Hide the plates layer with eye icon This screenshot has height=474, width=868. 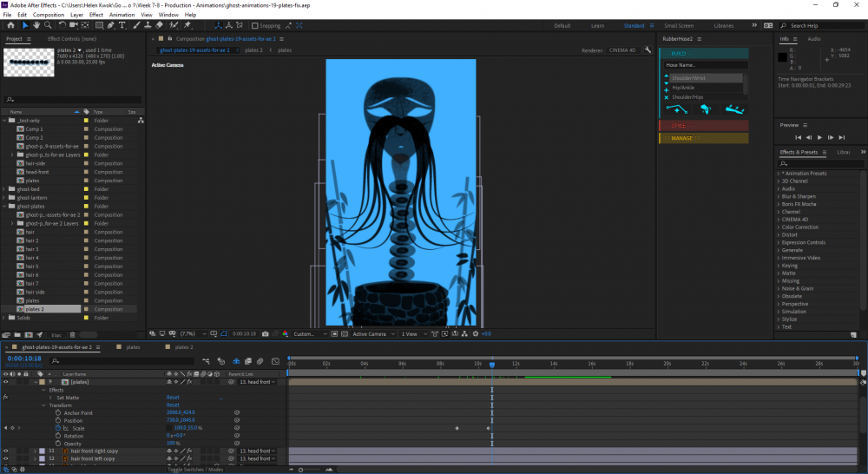click(5, 382)
